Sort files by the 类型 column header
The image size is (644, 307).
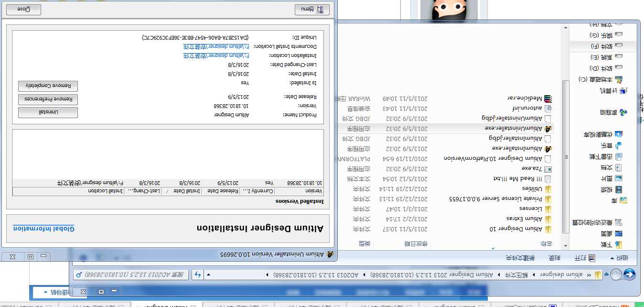coord(364,244)
